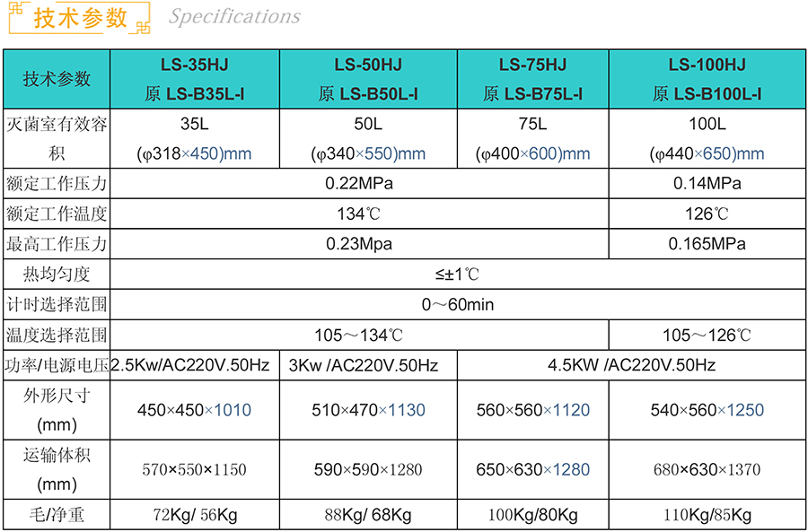
Task: Select the 105～126℃ temperature range cell
Action: (707, 335)
